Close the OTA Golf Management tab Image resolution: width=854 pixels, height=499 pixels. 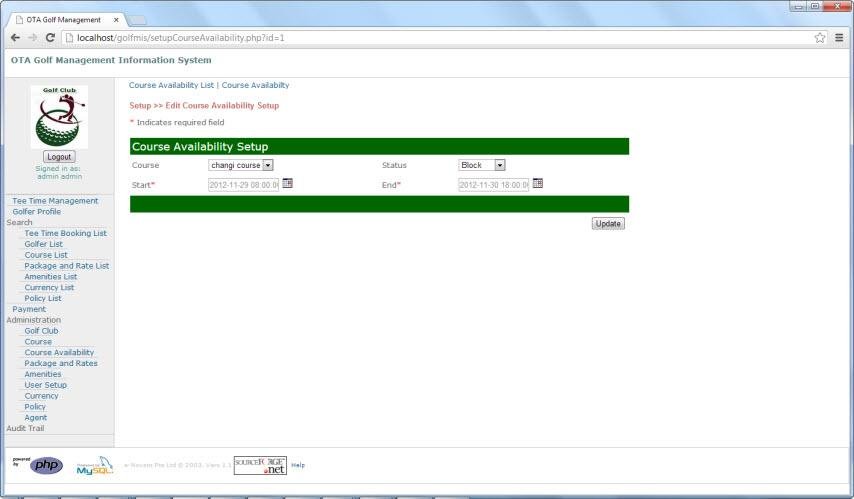tap(116, 20)
